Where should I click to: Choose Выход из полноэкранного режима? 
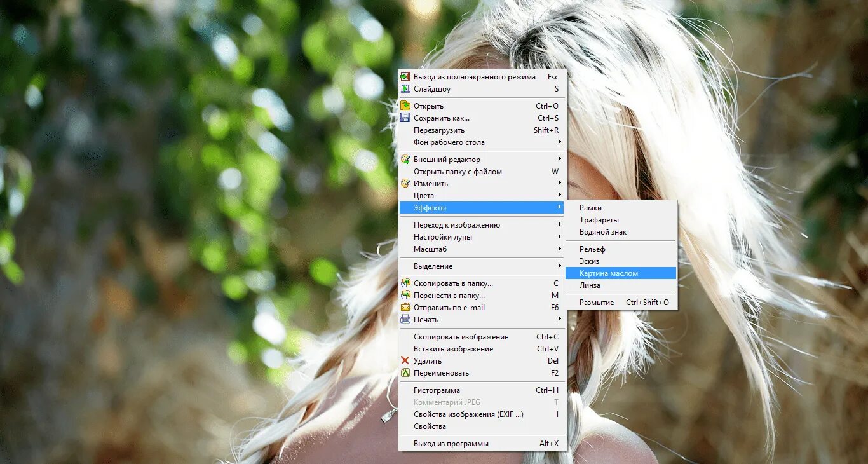pos(482,77)
